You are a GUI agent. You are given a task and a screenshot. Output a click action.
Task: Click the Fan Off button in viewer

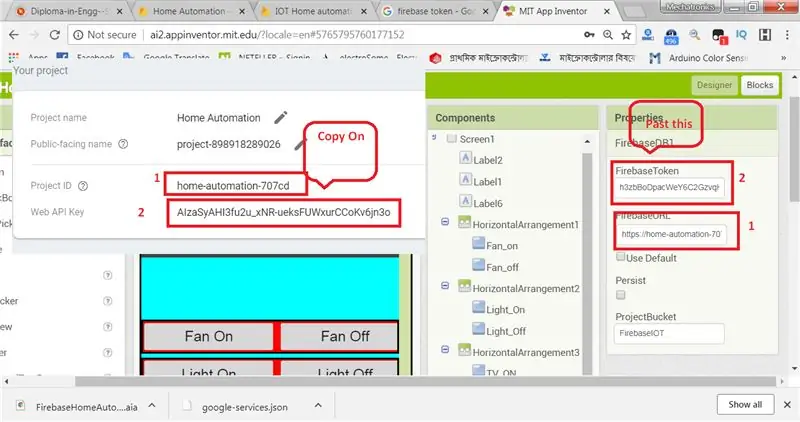pos(345,336)
